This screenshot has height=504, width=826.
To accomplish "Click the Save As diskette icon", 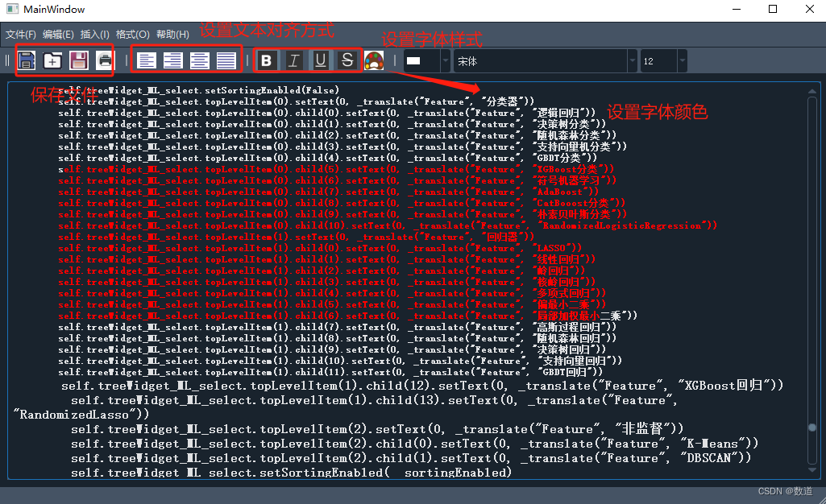I will [78, 60].
